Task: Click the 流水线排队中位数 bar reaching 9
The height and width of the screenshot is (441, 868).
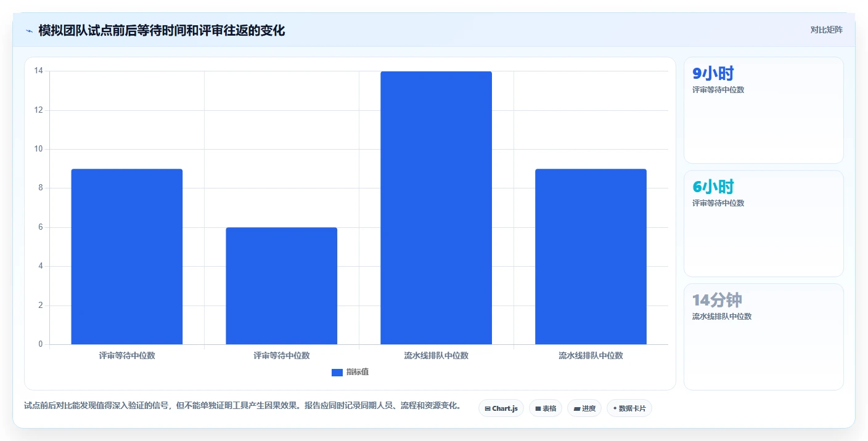Action: pyautogui.click(x=591, y=256)
